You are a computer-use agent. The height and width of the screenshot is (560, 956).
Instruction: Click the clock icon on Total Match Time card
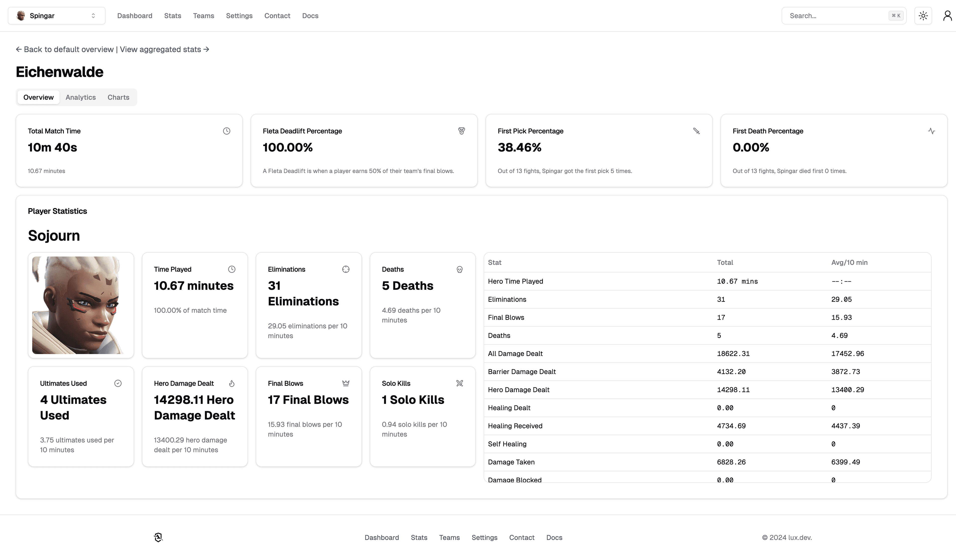pos(227,131)
